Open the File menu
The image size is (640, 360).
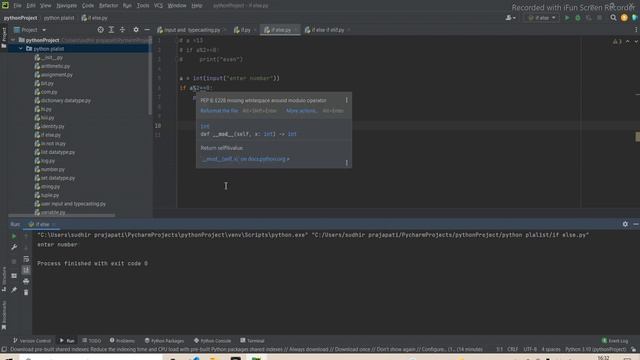point(17,6)
